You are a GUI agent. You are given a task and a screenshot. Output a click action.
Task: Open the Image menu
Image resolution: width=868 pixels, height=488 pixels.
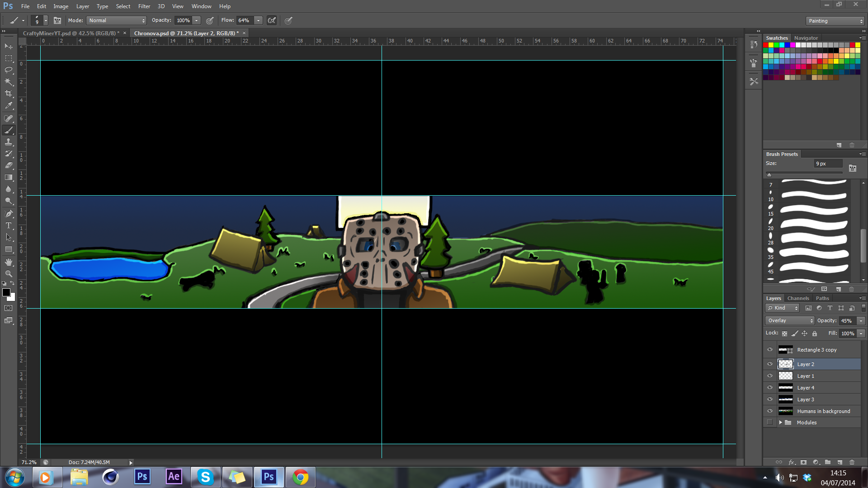click(x=61, y=6)
